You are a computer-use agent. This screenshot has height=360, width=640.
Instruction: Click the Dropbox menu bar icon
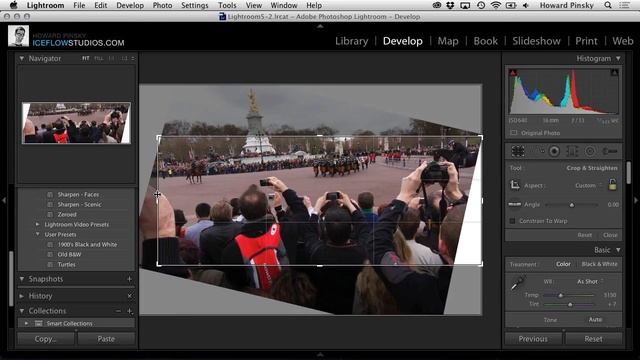pyautogui.click(x=450, y=5)
